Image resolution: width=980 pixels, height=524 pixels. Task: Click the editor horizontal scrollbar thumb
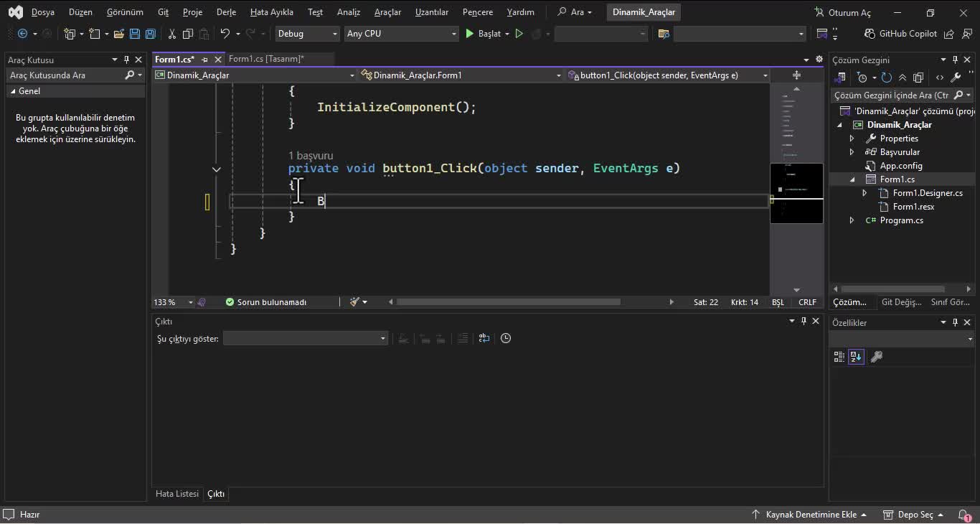tap(509, 302)
